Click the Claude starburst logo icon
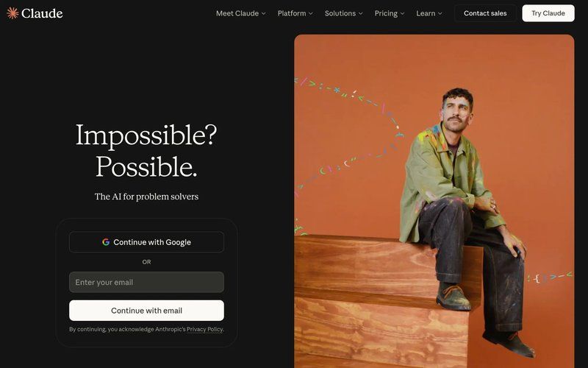The height and width of the screenshot is (368, 588). click(12, 13)
